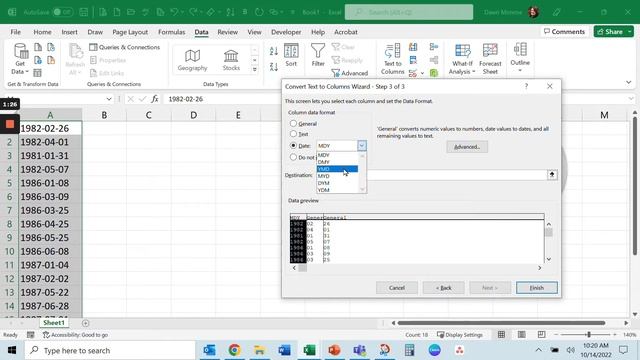Open PowerPoint from the taskbar

coord(334,350)
